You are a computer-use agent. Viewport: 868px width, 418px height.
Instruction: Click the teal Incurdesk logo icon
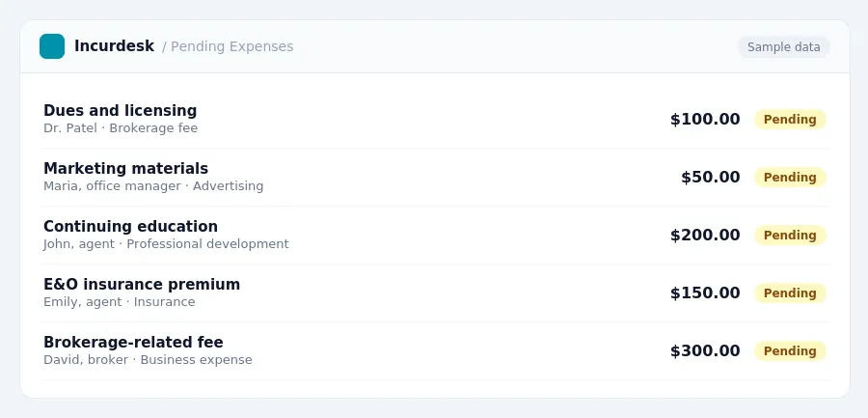click(x=52, y=46)
